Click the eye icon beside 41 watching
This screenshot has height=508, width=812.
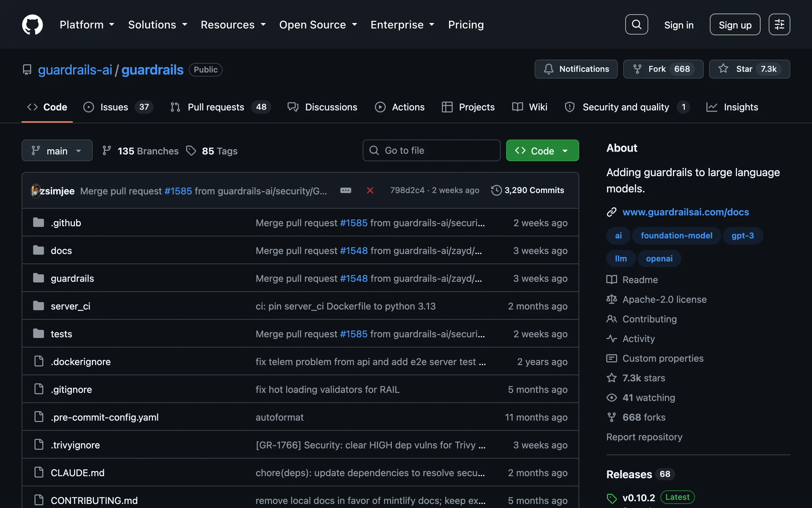pos(611,398)
